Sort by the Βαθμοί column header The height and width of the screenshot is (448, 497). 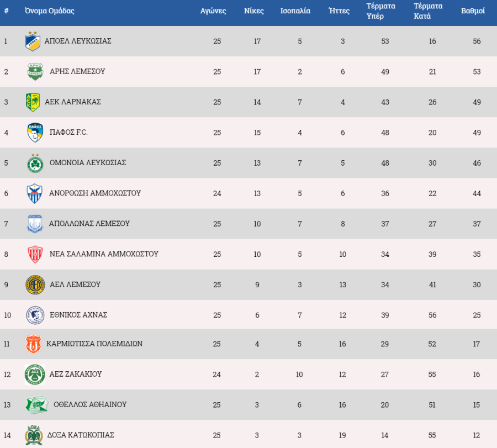[x=473, y=11]
